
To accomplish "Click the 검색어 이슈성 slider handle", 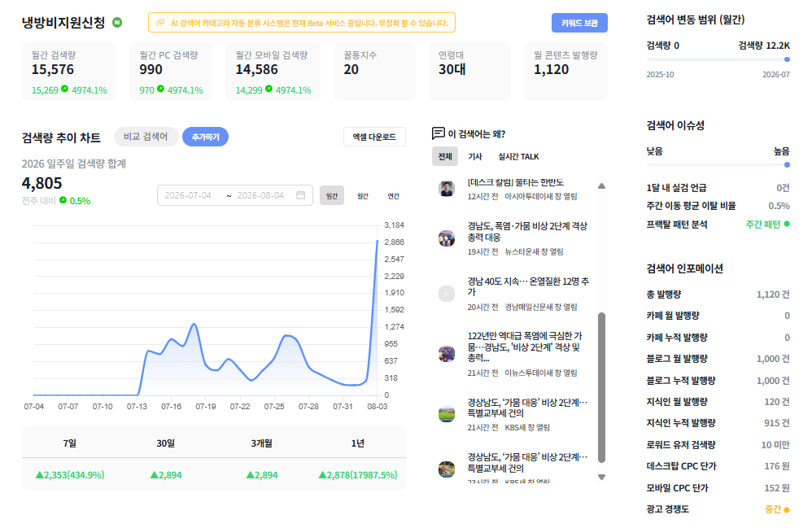I will tap(787, 164).
